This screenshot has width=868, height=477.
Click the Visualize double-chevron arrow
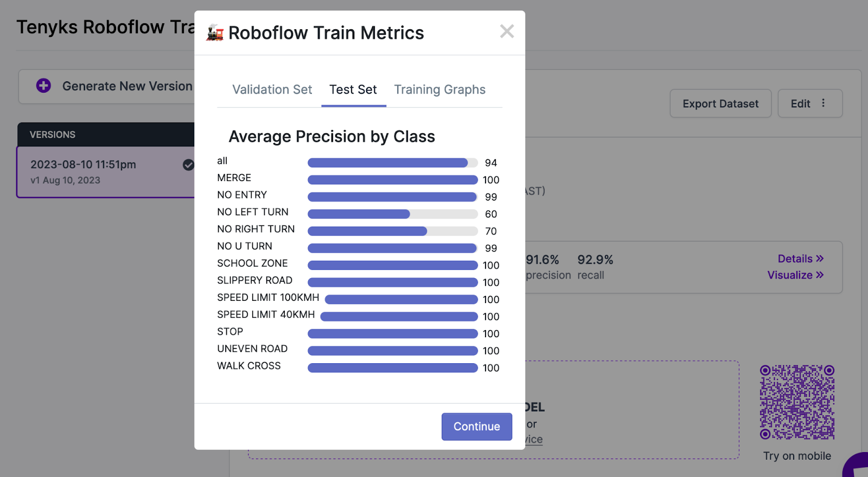pos(819,275)
